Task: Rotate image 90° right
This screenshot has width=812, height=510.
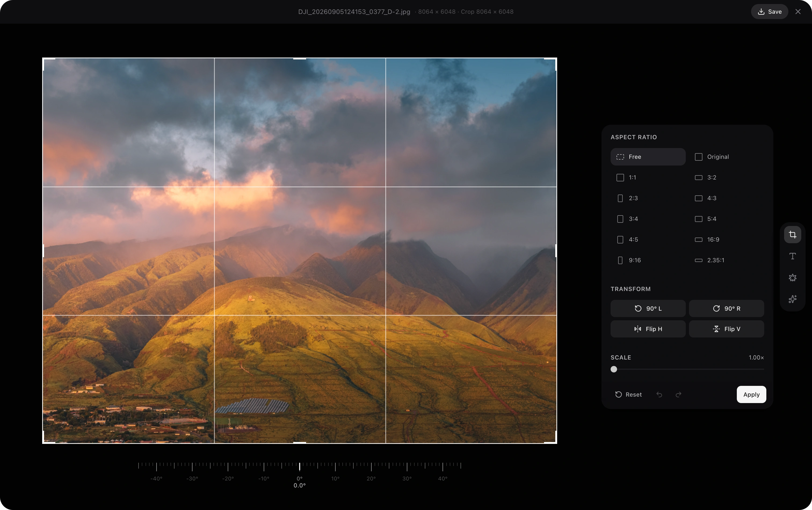Action: coord(726,308)
